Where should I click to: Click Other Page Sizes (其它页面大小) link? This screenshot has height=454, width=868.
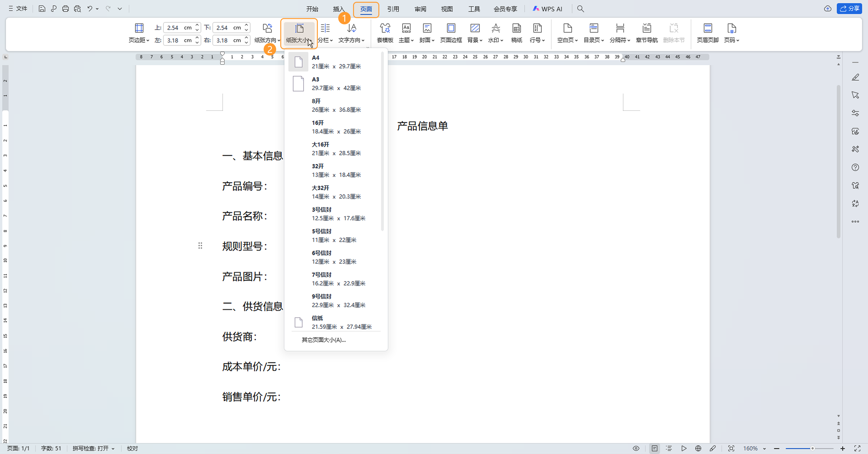pos(323,340)
